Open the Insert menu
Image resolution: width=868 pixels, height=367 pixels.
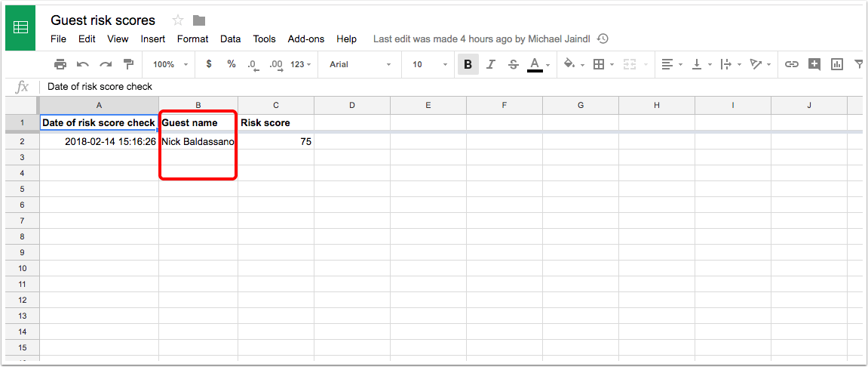click(153, 39)
